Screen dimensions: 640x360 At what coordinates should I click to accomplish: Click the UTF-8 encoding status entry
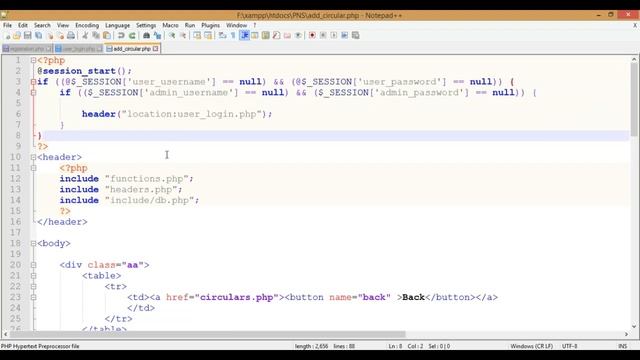pos(569,346)
